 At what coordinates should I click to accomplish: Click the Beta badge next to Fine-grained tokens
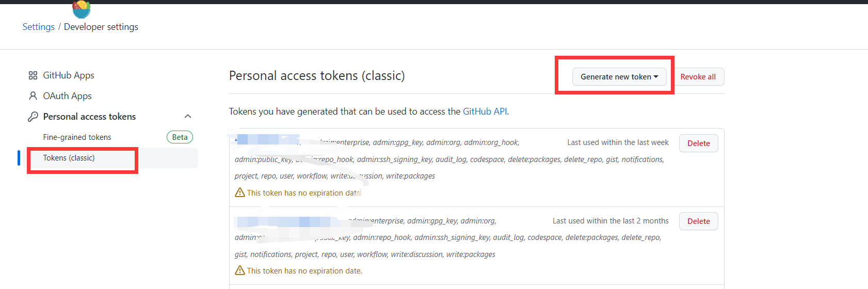180,137
